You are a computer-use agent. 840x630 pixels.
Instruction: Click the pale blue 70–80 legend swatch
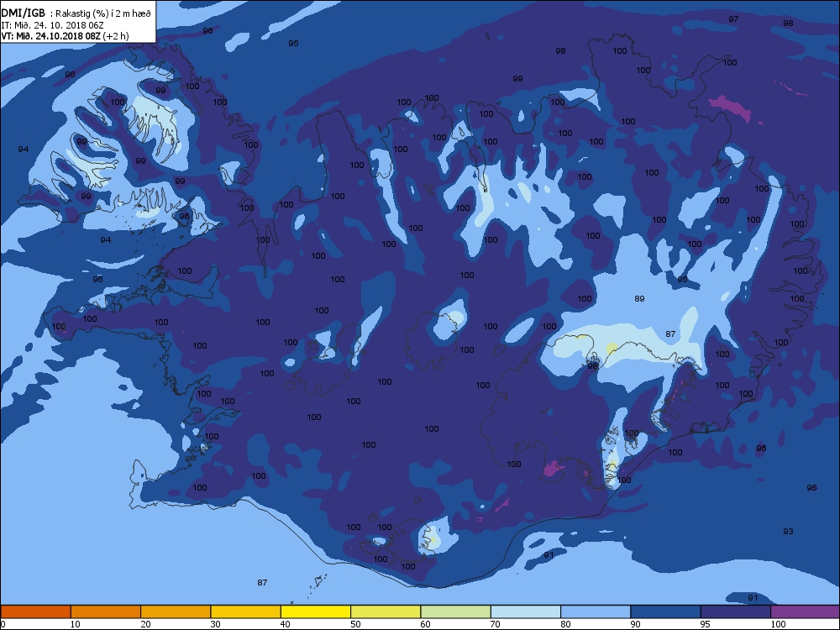[x=526, y=612]
